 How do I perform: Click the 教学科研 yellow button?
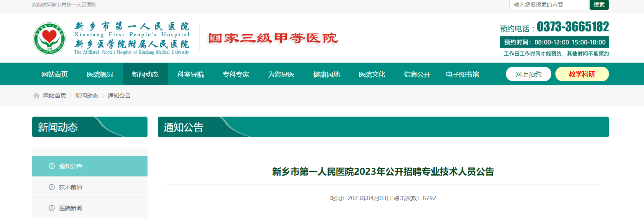(x=582, y=74)
